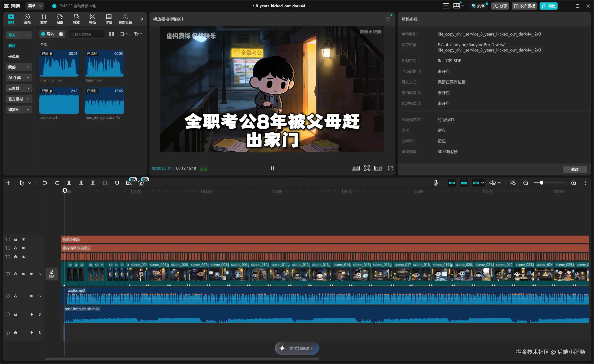
Task: Click the 搜索文件名 search field
Action: tap(87, 34)
